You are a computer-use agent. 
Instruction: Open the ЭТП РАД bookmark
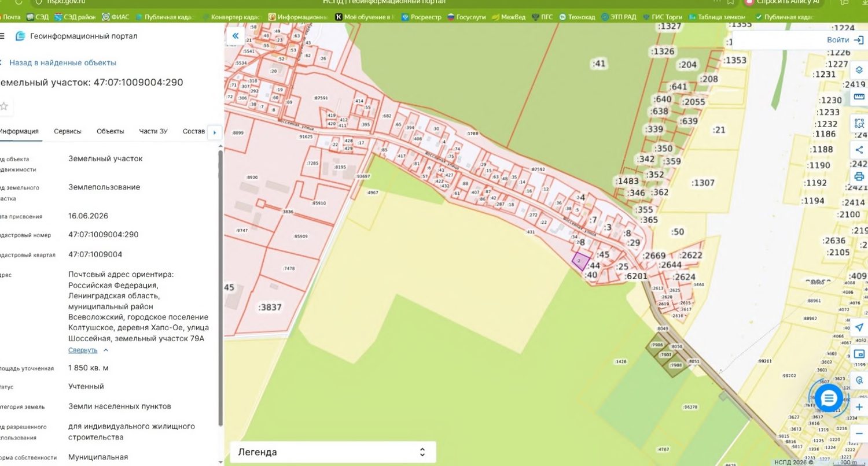click(x=619, y=17)
